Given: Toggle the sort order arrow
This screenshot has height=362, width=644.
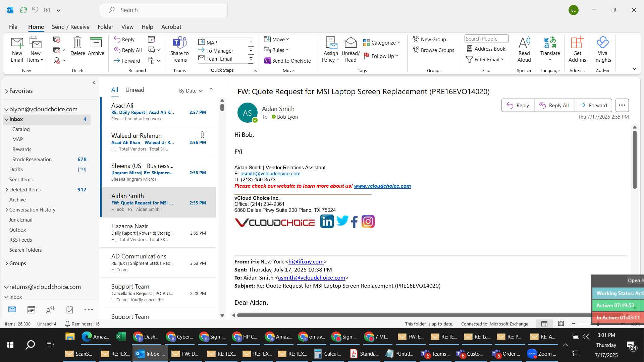Looking at the screenshot, I should 211,90.
